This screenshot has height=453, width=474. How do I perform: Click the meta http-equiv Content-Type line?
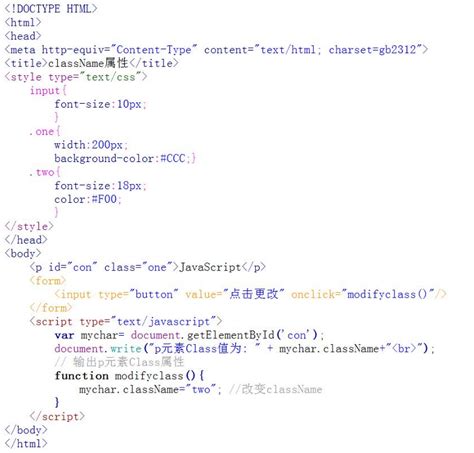point(216,50)
